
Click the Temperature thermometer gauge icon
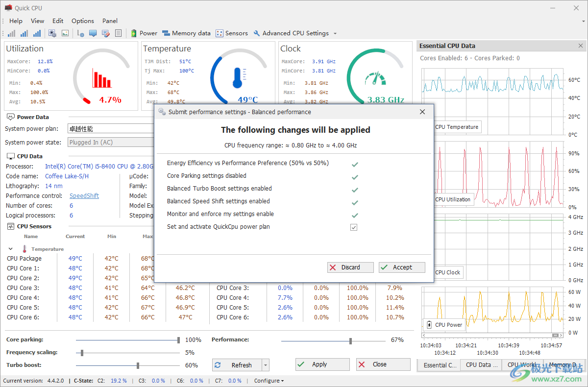click(239, 78)
